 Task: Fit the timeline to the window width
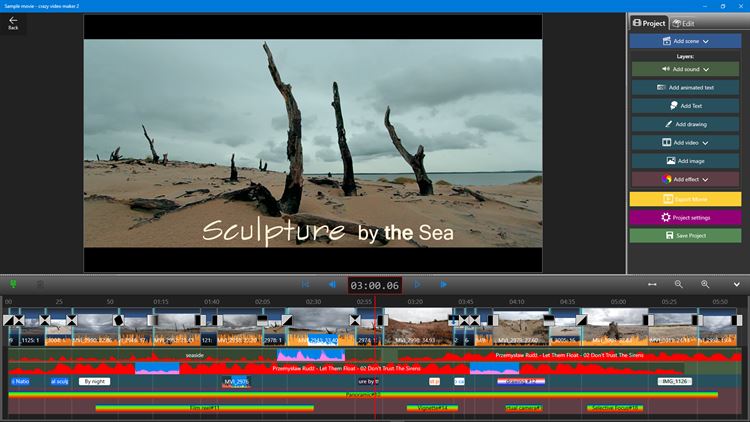pyautogui.click(x=652, y=284)
